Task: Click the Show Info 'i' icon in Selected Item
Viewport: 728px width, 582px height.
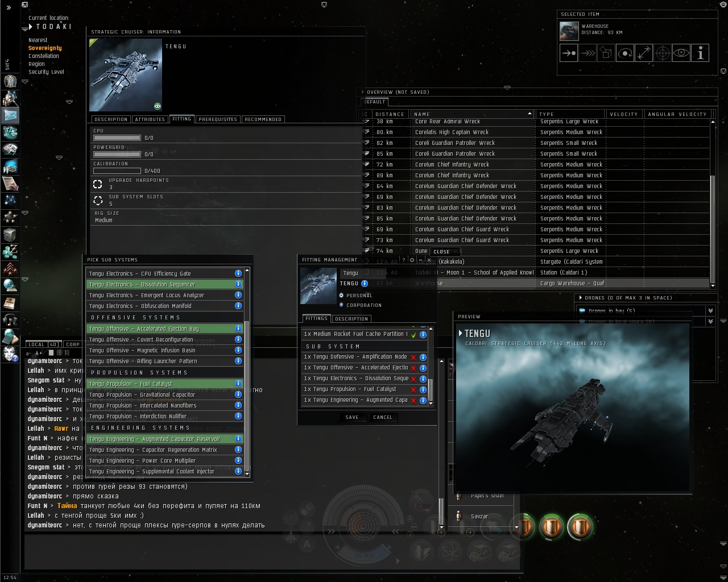Action: coord(700,53)
